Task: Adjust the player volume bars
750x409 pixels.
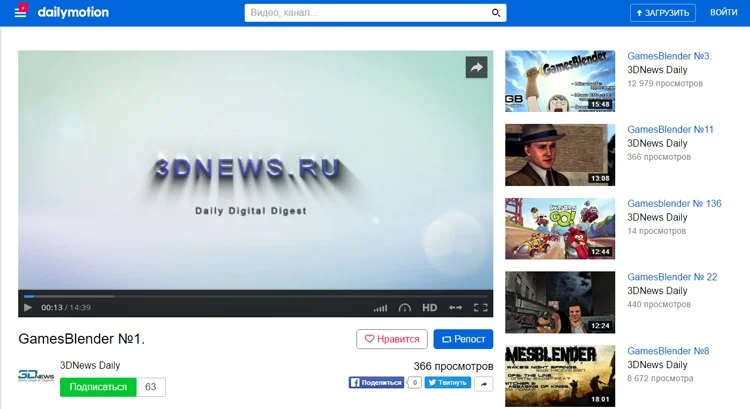Action: (380, 308)
